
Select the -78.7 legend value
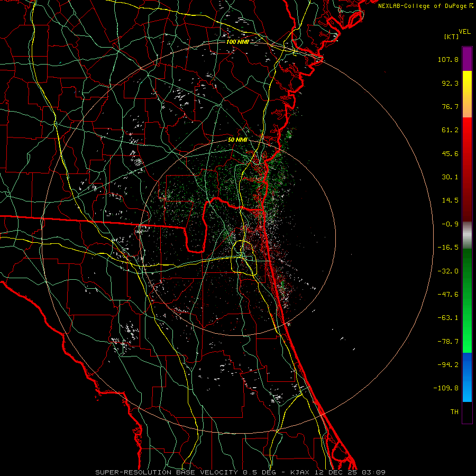point(448,342)
